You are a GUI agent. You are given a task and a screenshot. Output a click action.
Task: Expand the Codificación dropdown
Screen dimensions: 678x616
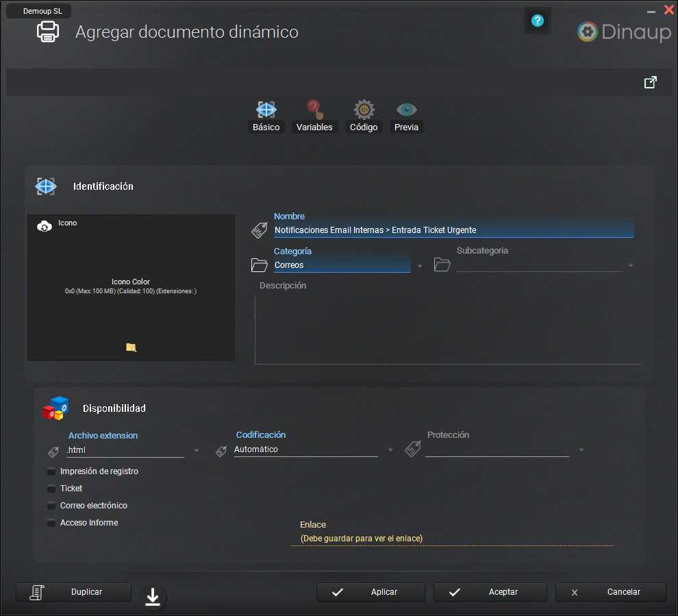[390, 450]
